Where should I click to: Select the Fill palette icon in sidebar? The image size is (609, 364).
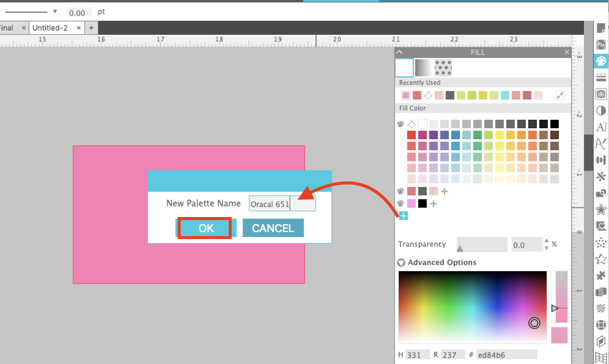[601, 61]
